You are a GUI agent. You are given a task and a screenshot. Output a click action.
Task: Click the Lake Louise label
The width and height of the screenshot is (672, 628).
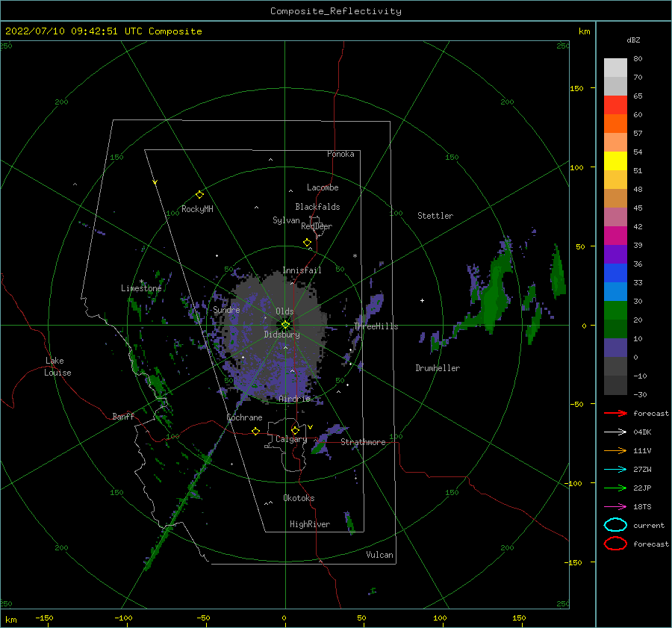click(x=57, y=367)
